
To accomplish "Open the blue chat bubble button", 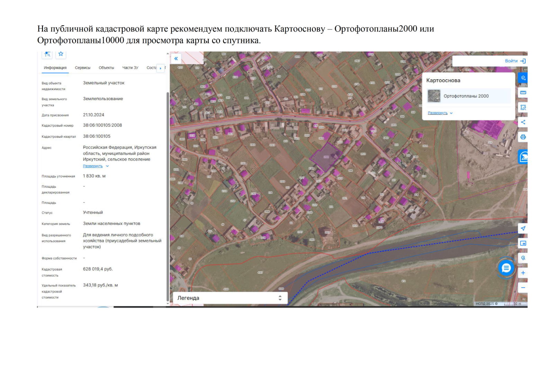I will point(506,268).
